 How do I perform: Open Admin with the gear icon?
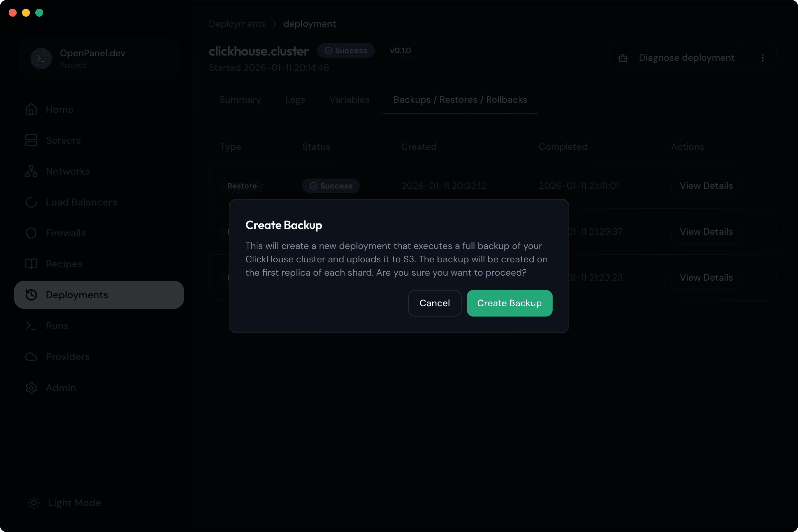[31, 387]
